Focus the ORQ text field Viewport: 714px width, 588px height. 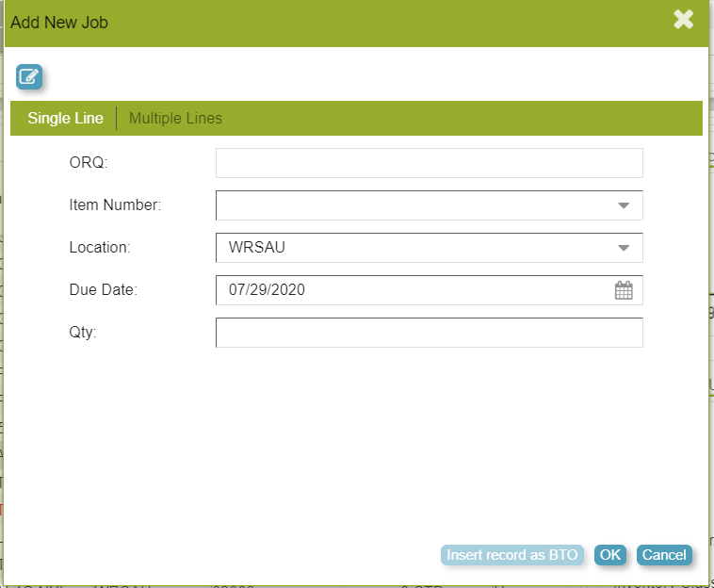point(429,163)
